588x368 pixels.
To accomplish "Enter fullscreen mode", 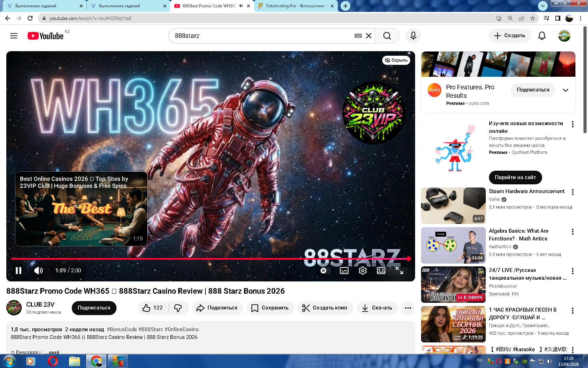I will [x=399, y=271].
